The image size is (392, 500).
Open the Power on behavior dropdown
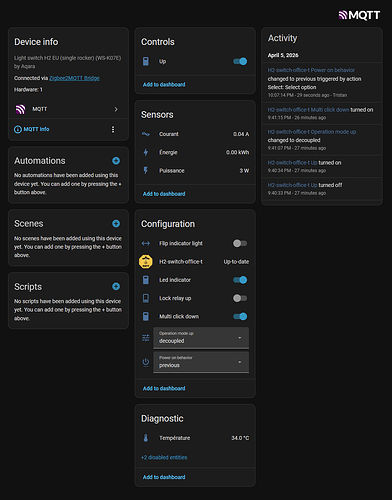pos(201,362)
